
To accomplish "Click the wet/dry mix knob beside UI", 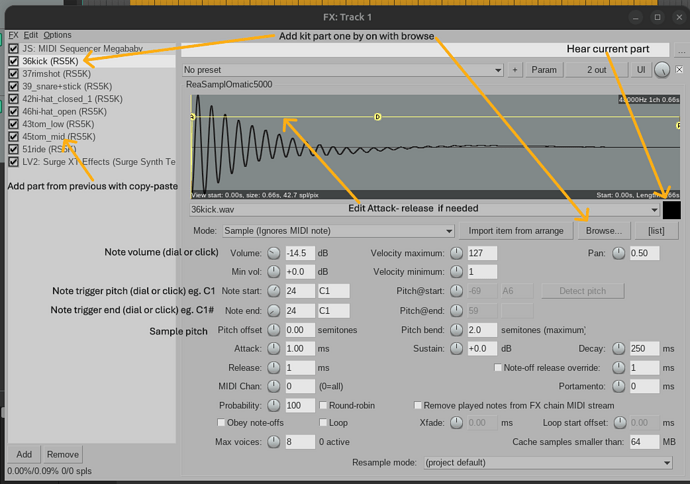I will (x=664, y=71).
